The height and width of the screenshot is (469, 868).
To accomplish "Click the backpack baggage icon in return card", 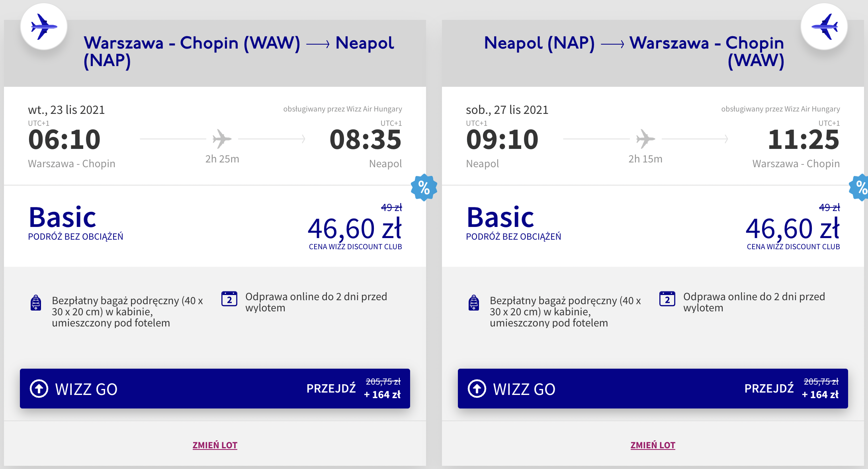I will click(x=474, y=303).
